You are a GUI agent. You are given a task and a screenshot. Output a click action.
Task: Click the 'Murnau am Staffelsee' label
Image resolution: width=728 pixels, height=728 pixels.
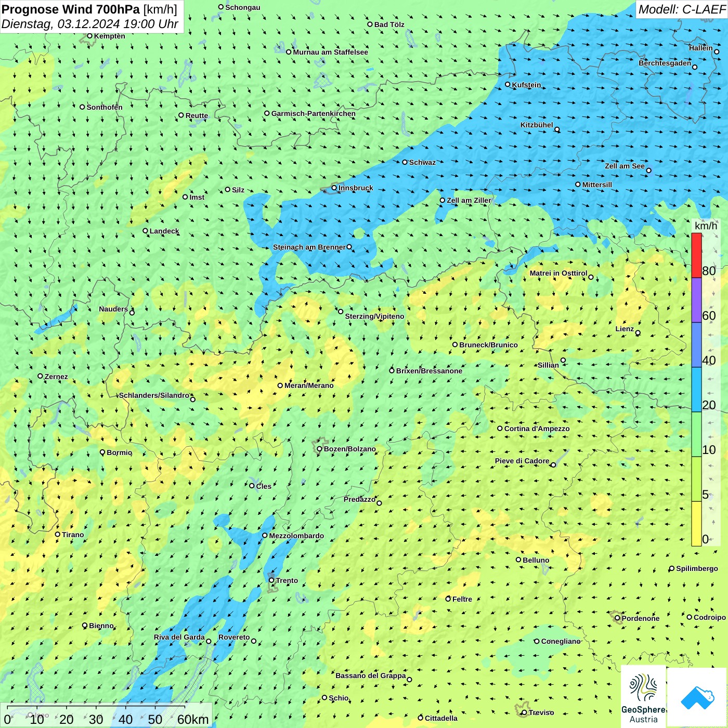pos(330,52)
